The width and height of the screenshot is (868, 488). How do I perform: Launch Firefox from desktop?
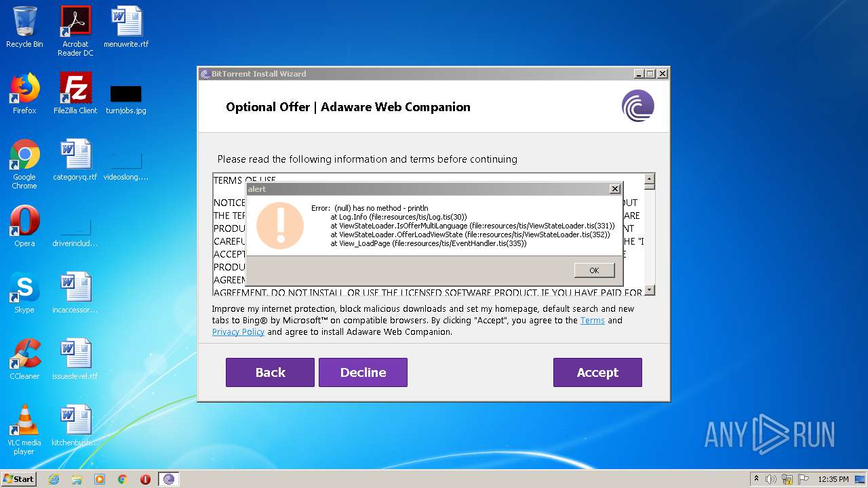pos(24,94)
